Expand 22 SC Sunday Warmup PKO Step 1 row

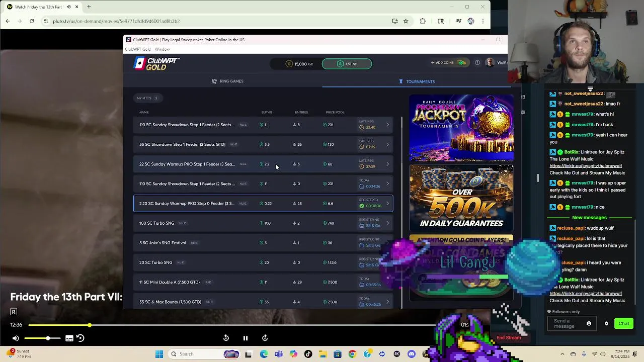tap(387, 164)
